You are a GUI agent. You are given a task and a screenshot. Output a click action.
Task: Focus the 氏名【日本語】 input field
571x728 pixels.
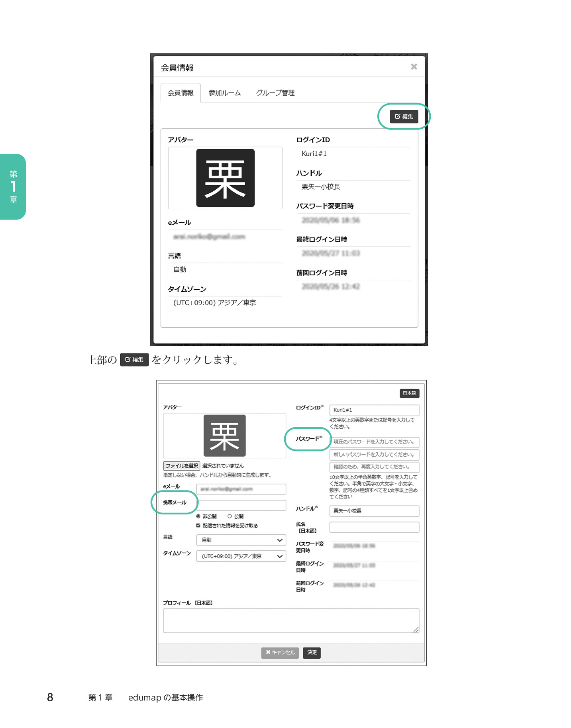(x=374, y=527)
